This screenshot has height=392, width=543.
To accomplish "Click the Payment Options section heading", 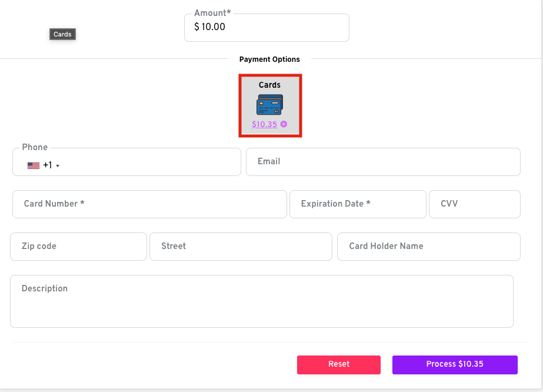I will (x=269, y=59).
